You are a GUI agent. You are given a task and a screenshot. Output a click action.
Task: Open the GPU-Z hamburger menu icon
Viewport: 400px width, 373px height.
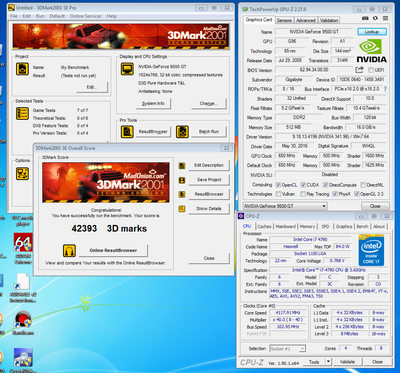(385, 18)
